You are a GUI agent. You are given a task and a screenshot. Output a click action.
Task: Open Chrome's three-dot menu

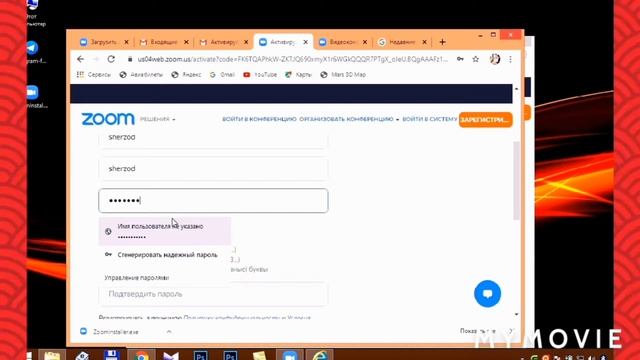tap(510, 59)
